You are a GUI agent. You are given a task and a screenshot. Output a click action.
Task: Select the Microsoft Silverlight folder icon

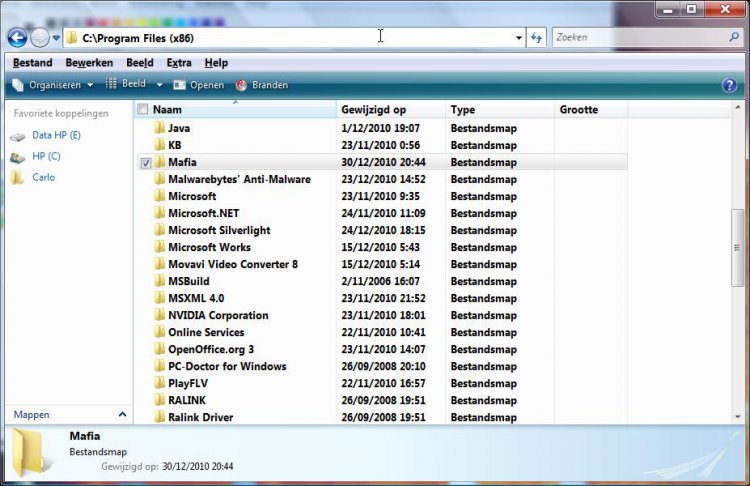pos(160,230)
